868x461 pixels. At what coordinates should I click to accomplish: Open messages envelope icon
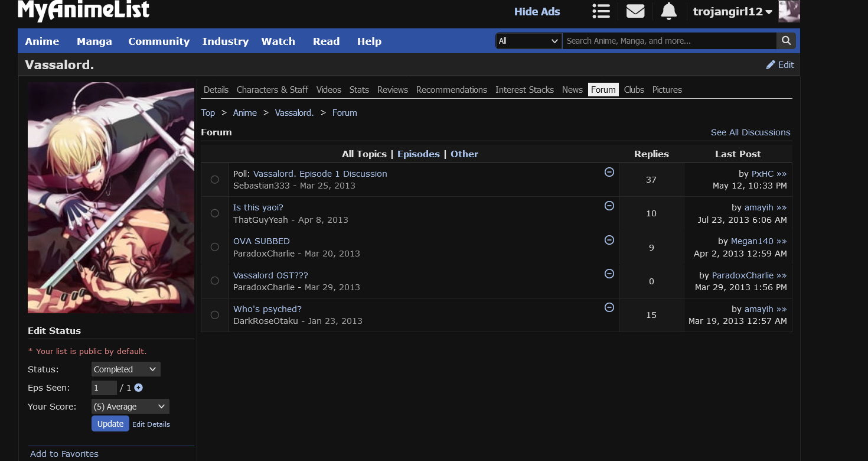[x=635, y=11]
